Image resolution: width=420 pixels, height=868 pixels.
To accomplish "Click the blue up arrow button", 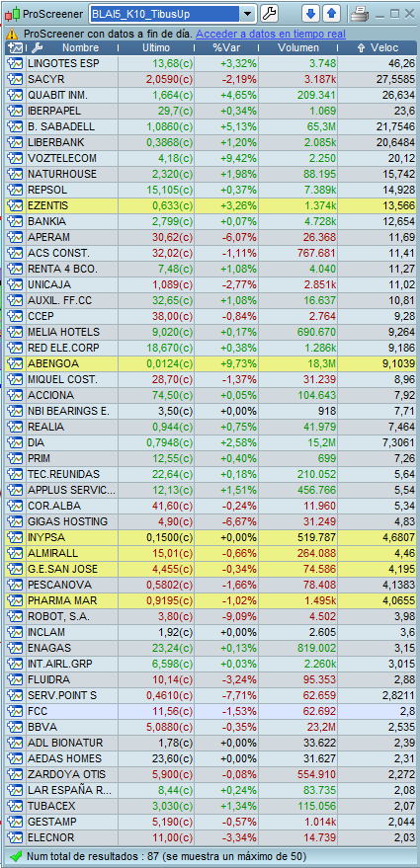I will click(x=332, y=13).
